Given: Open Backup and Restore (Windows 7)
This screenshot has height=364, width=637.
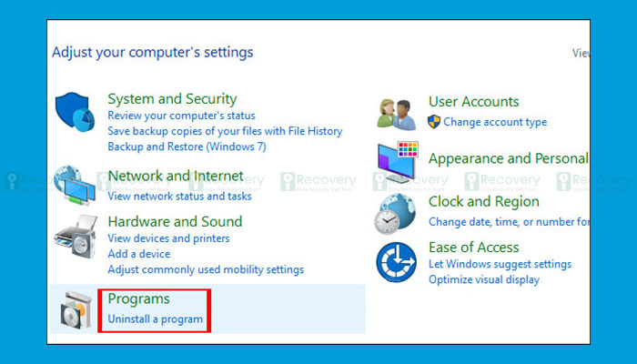Looking at the screenshot, I should click(x=187, y=147).
